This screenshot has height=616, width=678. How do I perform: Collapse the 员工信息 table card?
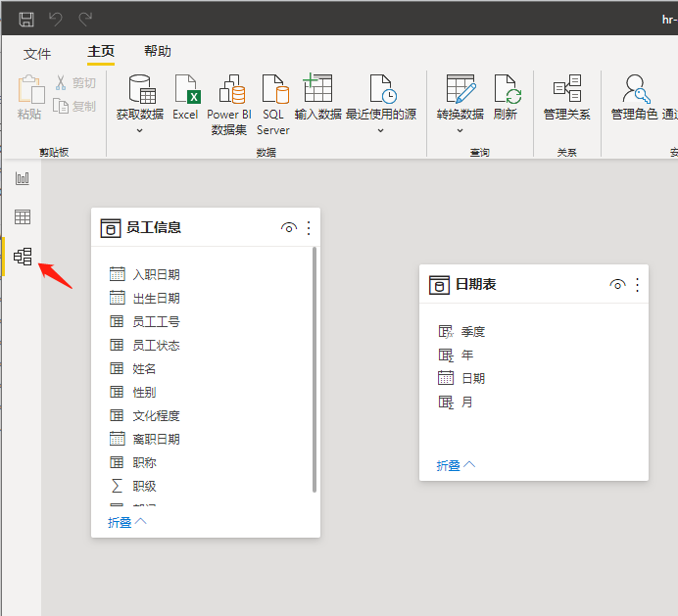[126, 522]
